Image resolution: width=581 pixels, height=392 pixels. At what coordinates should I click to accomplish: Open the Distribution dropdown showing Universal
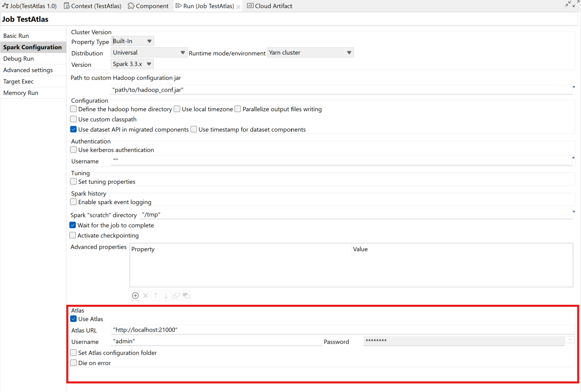tap(183, 52)
